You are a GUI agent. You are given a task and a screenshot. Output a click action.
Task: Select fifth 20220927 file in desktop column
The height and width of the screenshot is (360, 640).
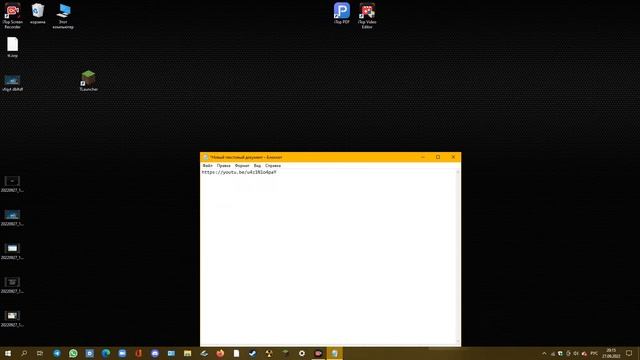click(12, 319)
